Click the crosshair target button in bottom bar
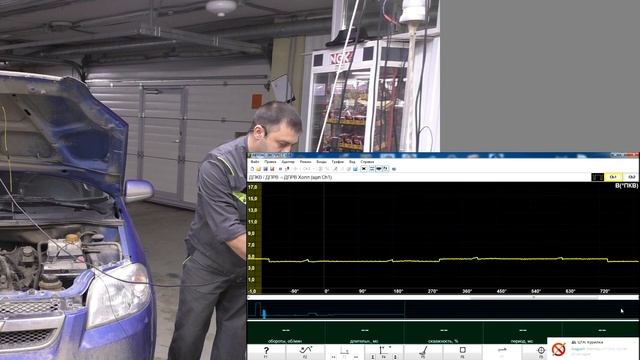Viewport: 640px width, 360px height. pos(541,352)
